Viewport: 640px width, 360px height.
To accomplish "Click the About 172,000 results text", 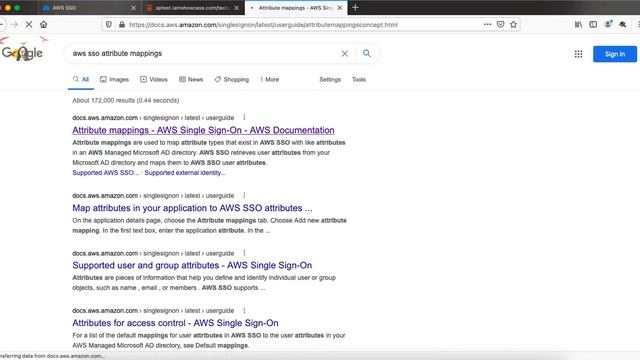I will click(x=126, y=100).
